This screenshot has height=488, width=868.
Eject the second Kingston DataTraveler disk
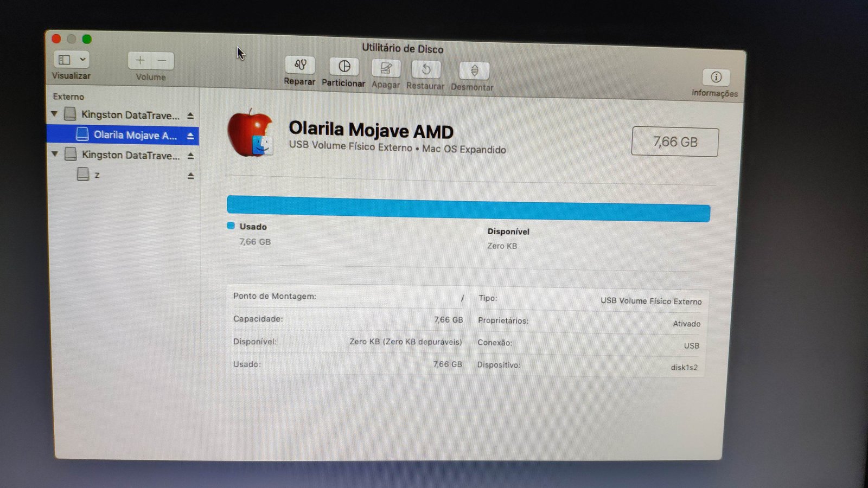[x=191, y=156]
